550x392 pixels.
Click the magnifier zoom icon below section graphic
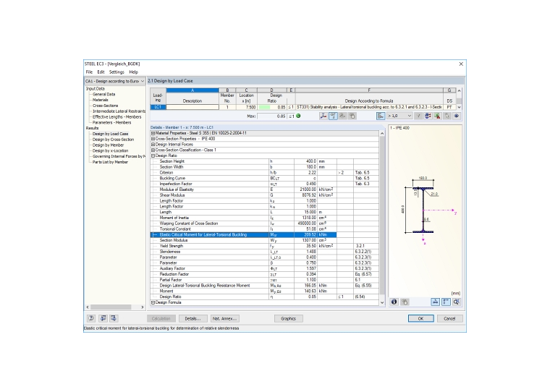click(457, 302)
